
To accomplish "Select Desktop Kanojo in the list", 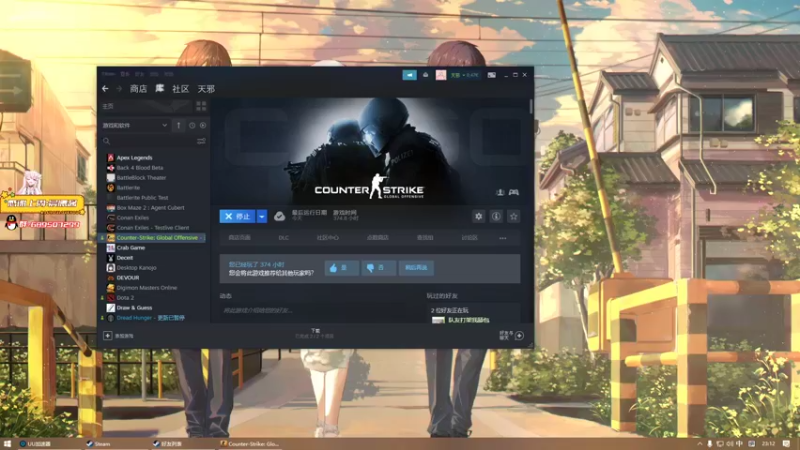I will pos(136,267).
